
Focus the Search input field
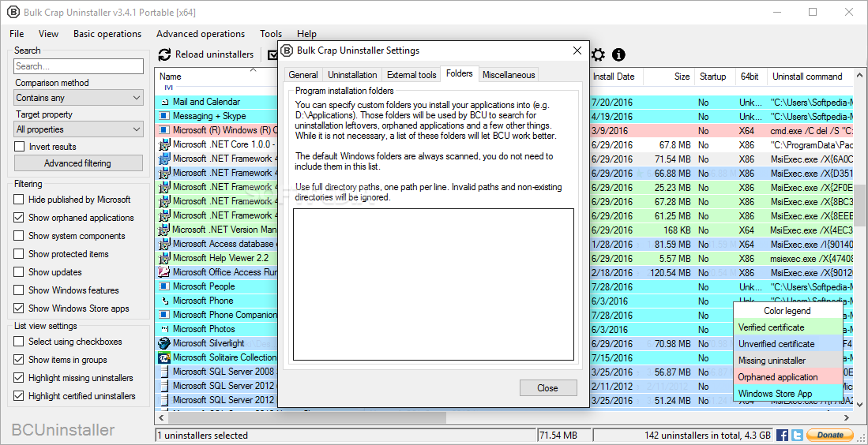coord(79,66)
